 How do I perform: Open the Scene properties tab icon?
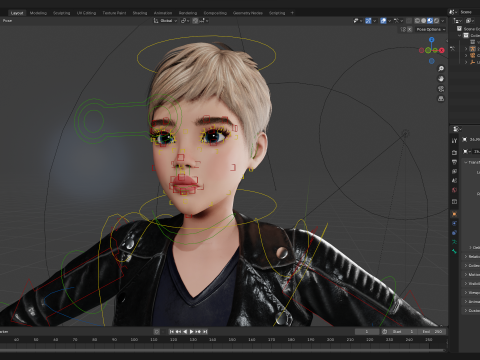454,181
